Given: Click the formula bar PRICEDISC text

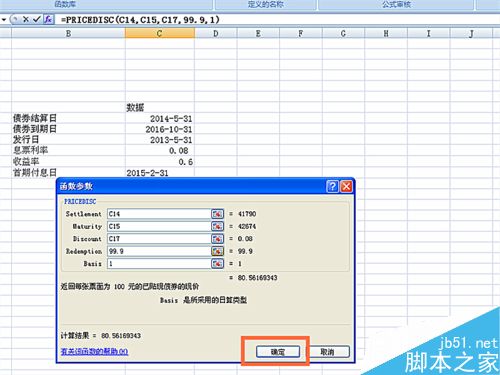Looking at the screenshot, I should point(140,20).
